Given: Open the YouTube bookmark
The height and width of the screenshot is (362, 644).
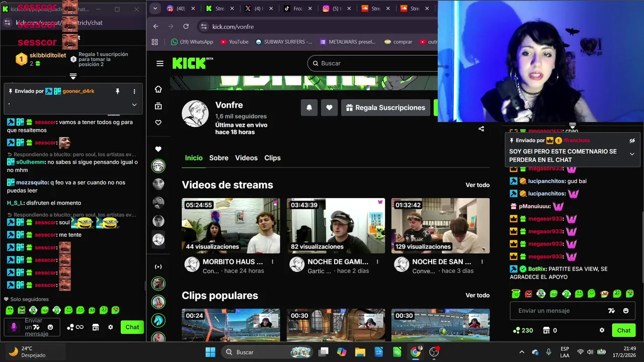Looking at the screenshot, I should coord(234,42).
